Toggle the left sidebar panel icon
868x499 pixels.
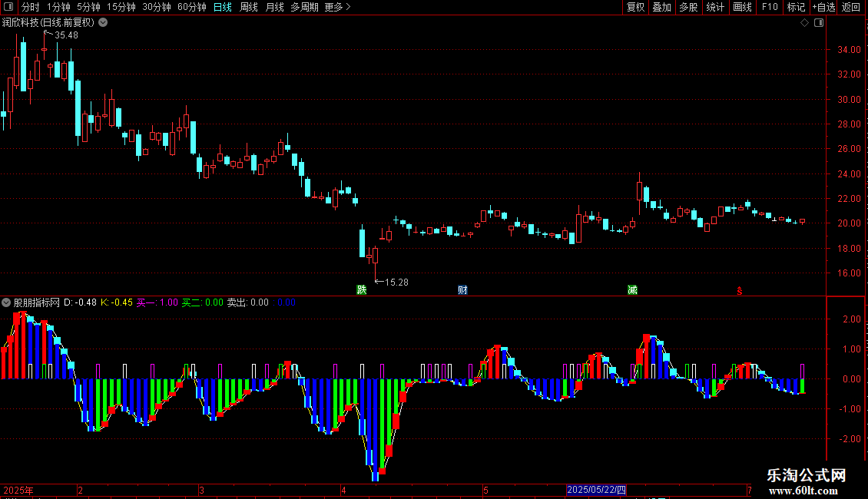(8, 7)
